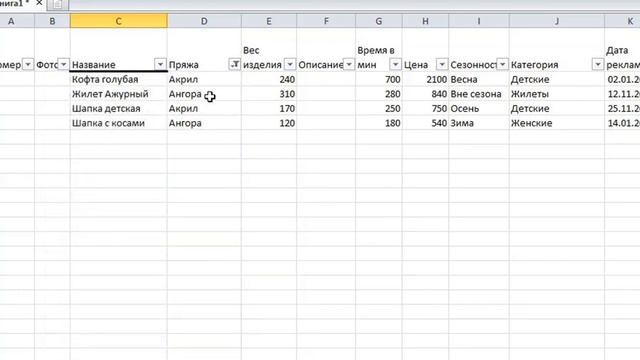
Task: Select weight cell with value 310
Action: point(269,94)
